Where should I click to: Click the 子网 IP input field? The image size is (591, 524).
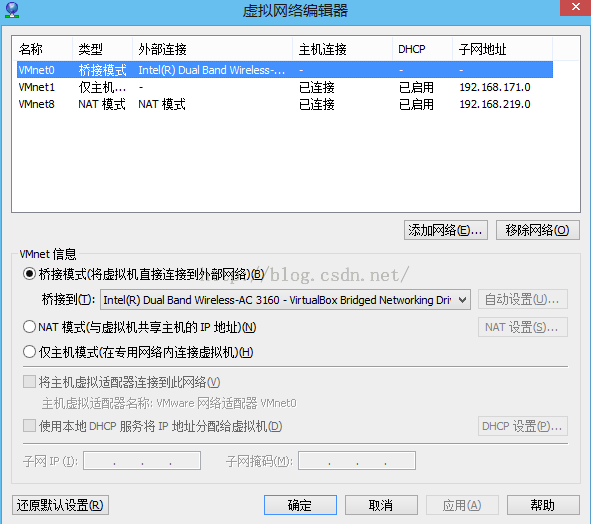point(142,461)
